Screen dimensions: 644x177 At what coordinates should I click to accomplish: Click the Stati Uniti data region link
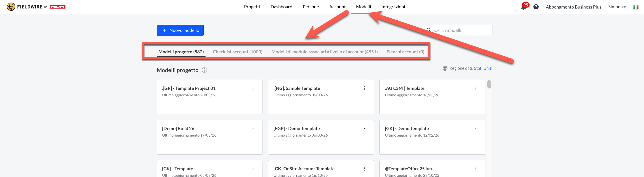[483, 68]
